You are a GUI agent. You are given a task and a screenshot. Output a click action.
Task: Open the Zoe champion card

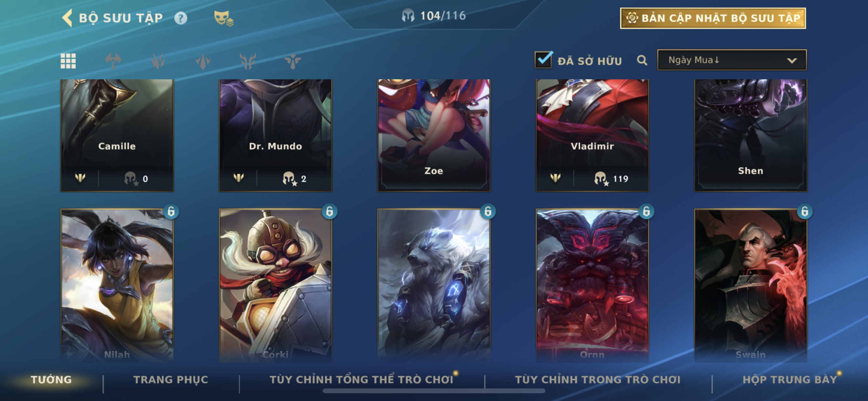pyautogui.click(x=434, y=136)
